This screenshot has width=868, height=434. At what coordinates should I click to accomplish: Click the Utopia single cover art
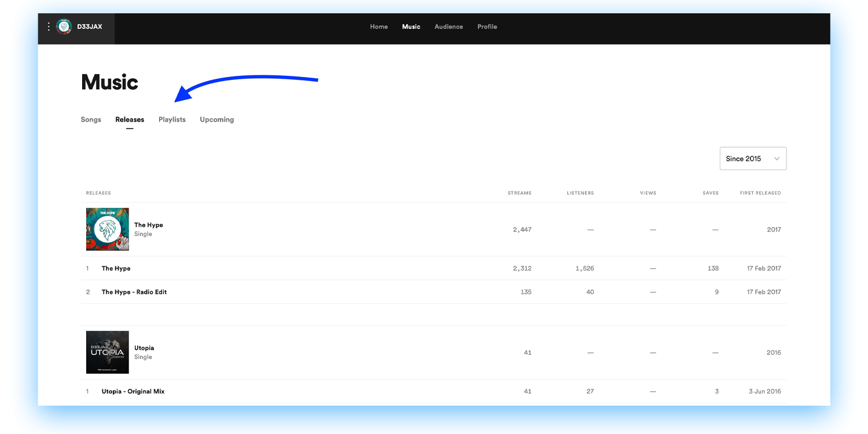pos(107,352)
